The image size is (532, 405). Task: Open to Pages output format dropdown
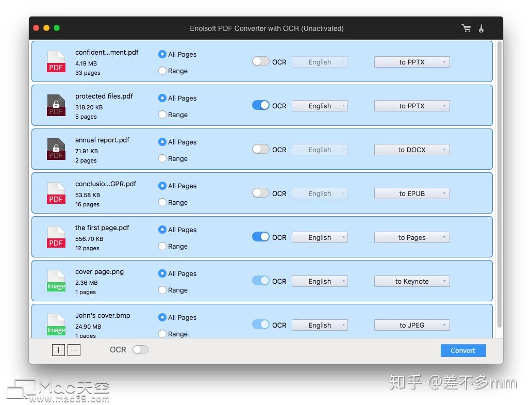pyautogui.click(x=412, y=237)
